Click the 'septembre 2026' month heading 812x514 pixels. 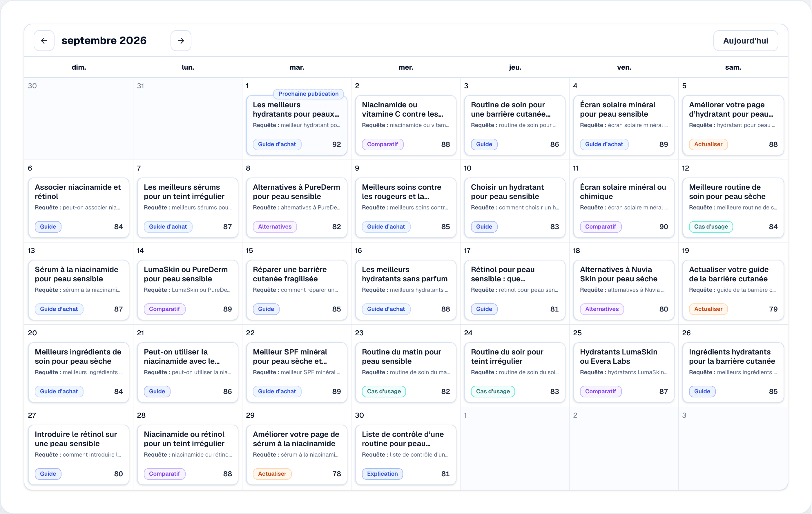104,41
